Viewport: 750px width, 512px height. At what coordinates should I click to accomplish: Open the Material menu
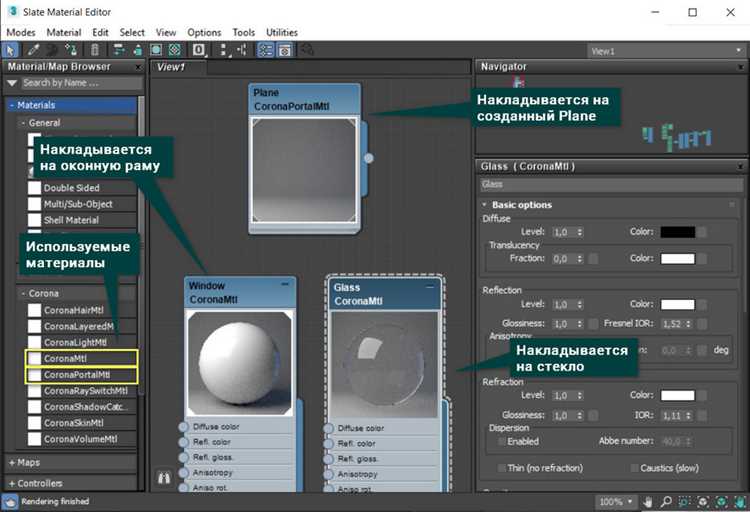[x=64, y=33]
